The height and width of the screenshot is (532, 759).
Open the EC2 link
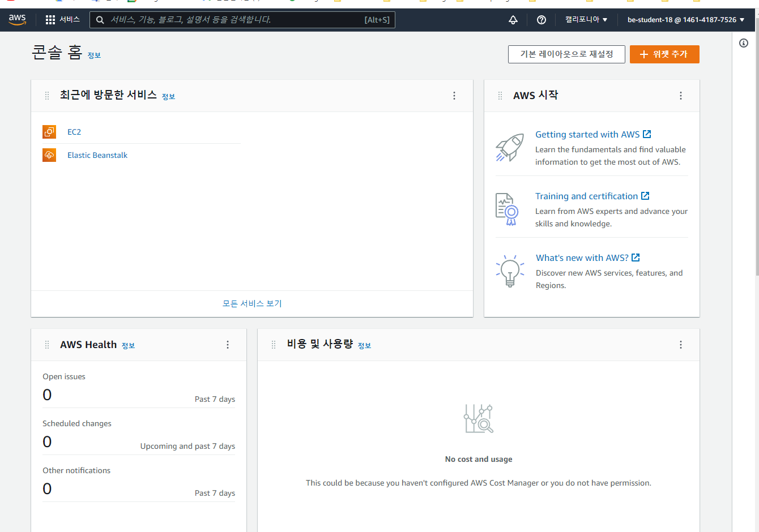tap(74, 132)
